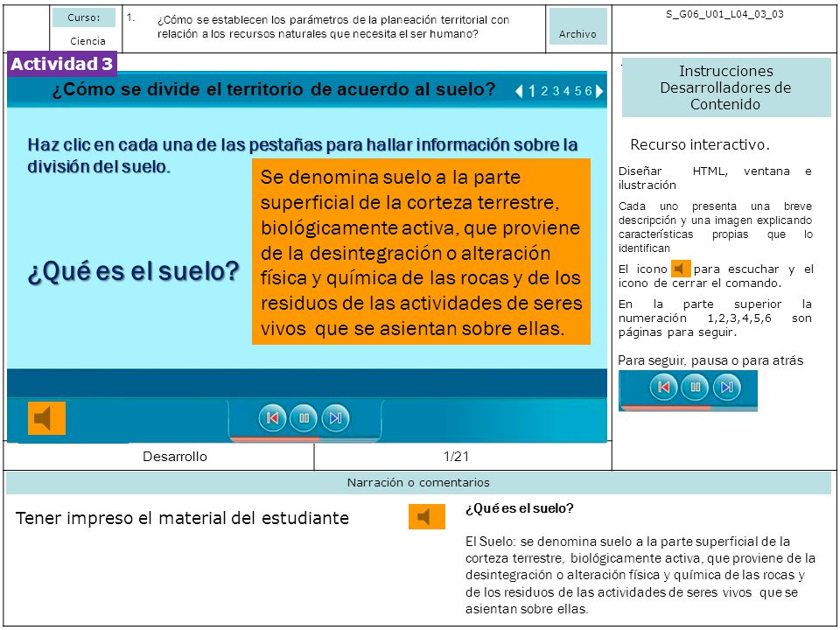
Task: Go to page 2 in slide header
Action: 543,91
